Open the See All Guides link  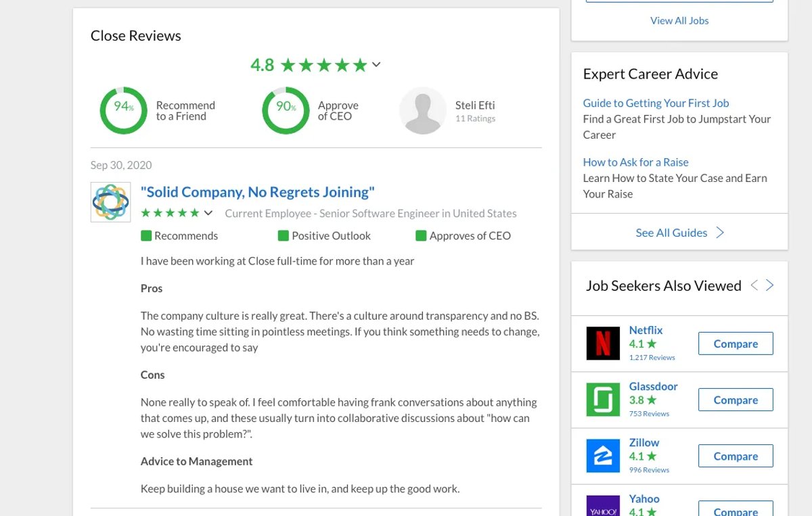[671, 233]
